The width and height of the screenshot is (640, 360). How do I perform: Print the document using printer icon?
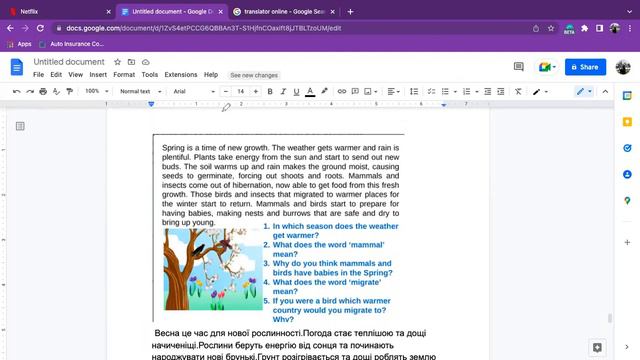[x=43, y=91]
